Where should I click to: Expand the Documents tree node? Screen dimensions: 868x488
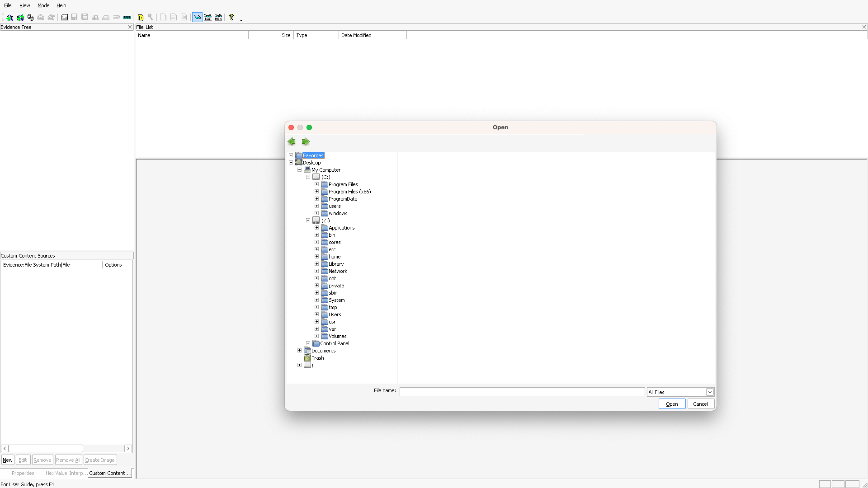(299, 351)
